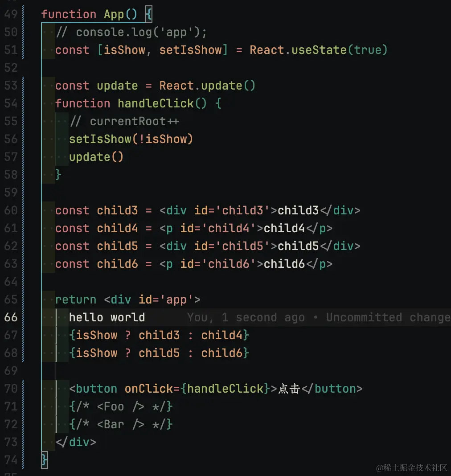Click the commented console.log('app') line
This screenshot has height=476, width=451.
point(131,32)
